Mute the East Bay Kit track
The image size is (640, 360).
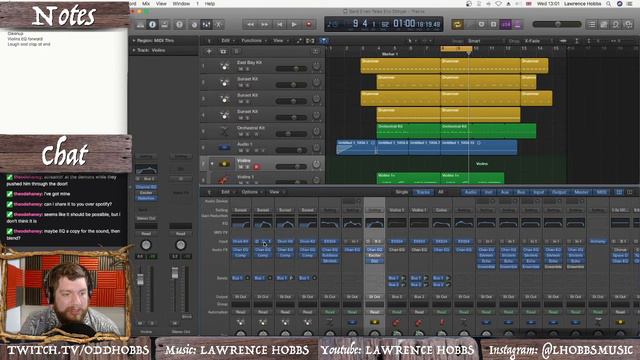click(240, 69)
